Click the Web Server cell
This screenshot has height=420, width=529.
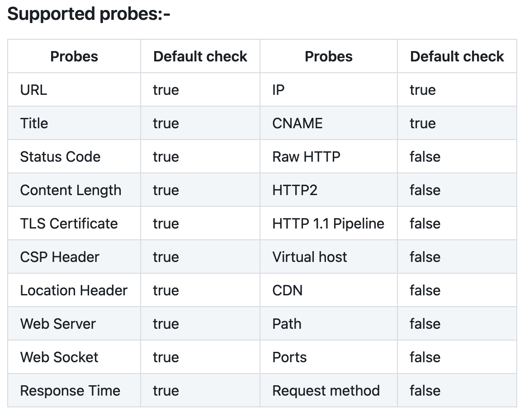(x=74, y=323)
